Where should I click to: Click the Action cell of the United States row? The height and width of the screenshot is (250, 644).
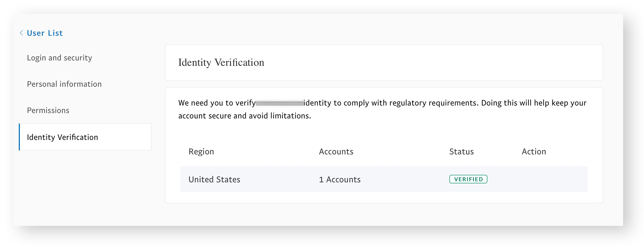point(534,179)
